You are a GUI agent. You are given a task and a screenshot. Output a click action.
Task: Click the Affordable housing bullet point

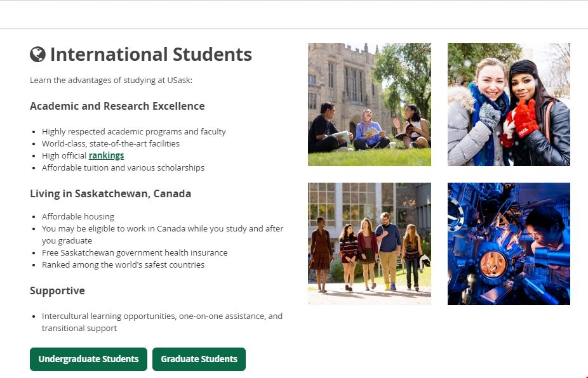[x=78, y=216]
